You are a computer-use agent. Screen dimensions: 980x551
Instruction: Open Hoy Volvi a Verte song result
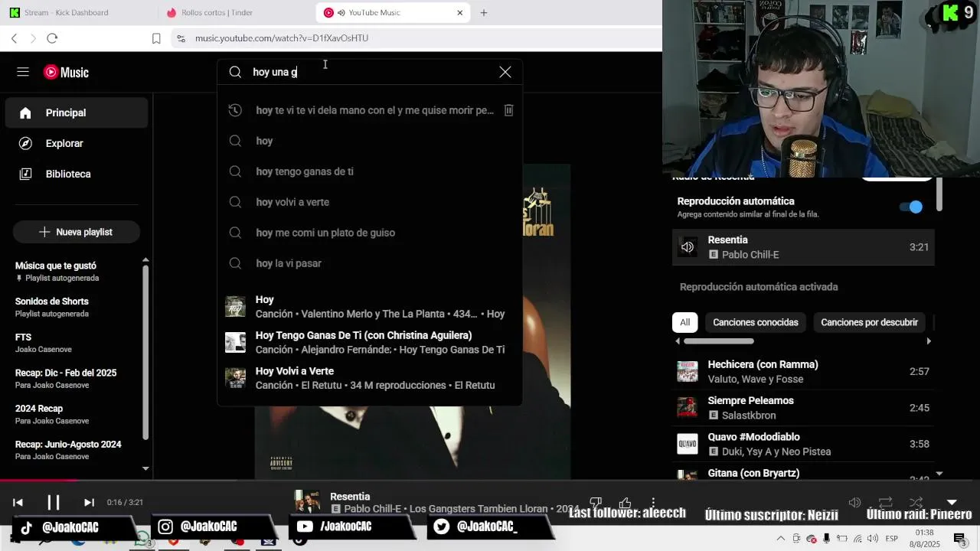(370, 378)
